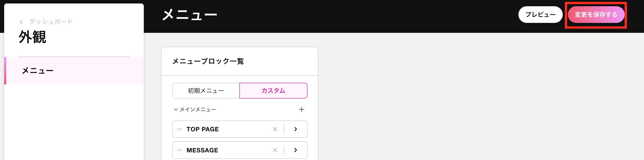Click the メニュー page title
The height and width of the screenshot is (160, 644).
click(x=190, y=15)
